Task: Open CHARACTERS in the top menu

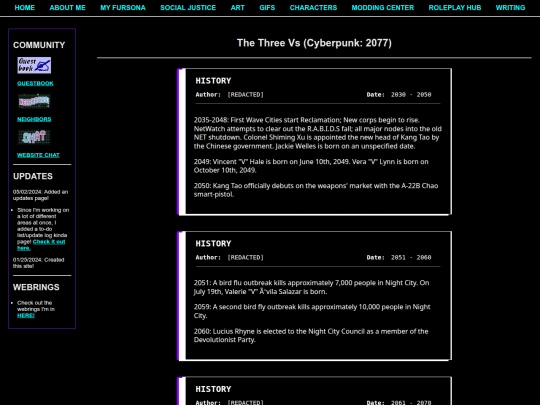Action: click(x=313, y=8)
